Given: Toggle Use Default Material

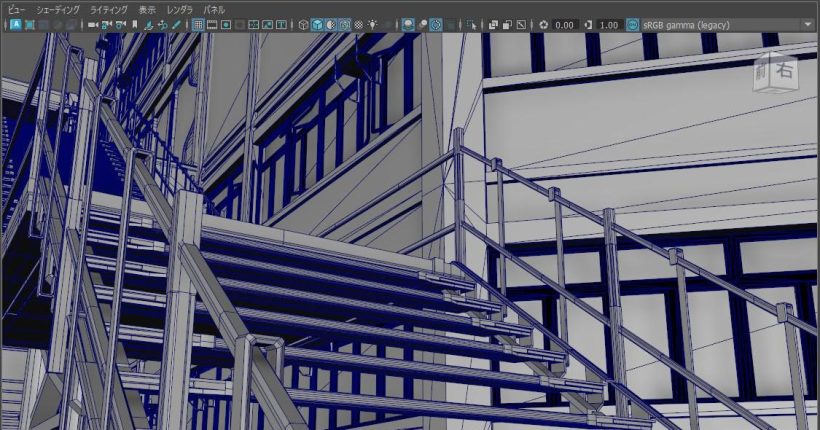Looking at the screenshot, I should (x=331, y=25).
